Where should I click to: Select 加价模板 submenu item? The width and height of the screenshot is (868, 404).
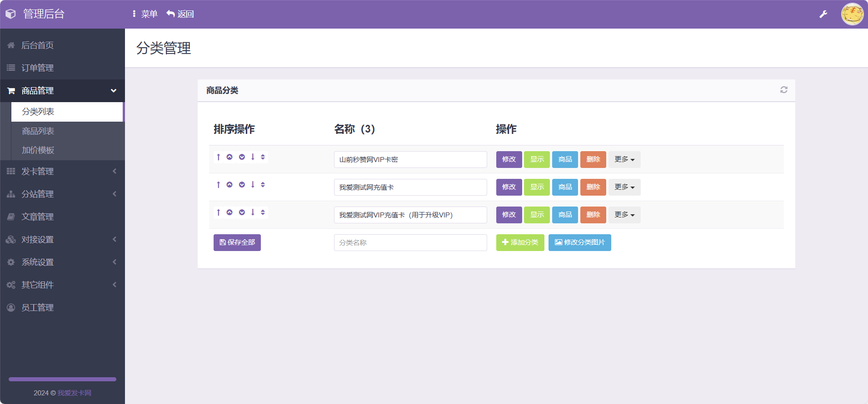(x=67, y=150)
